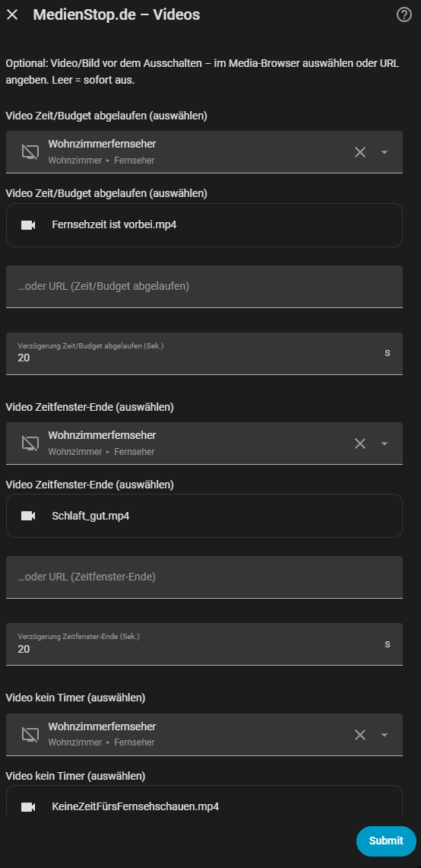The image size is (421, 868).
Task: Click the video icon beside KeineZeitFürsFernsehschauen.mp4
Action: point(28,806)
